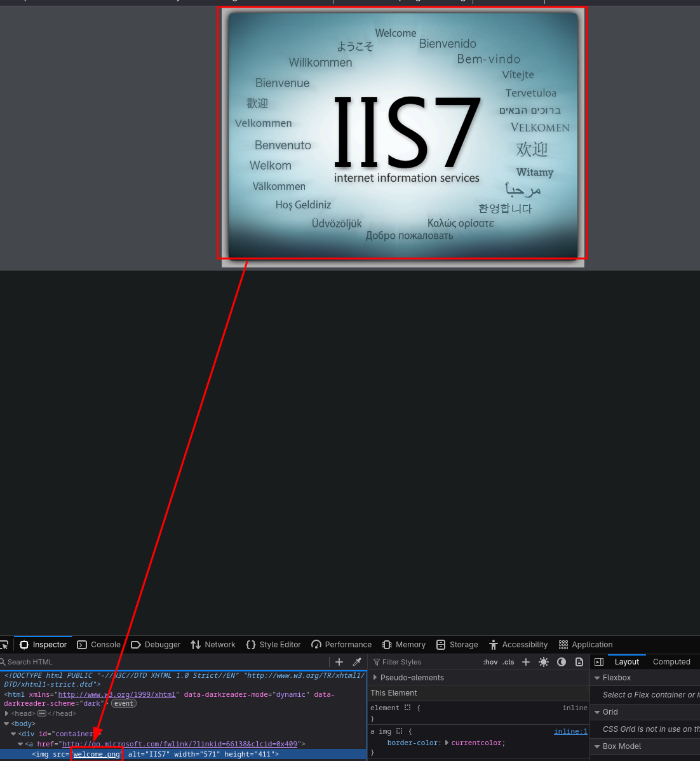Click the event badge on html element
This screenshot has width=700, height=761.
click(x=124, y=703)
